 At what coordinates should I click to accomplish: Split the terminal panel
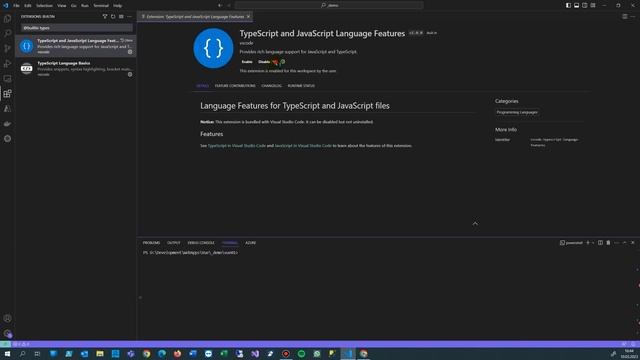click(600, 243)
